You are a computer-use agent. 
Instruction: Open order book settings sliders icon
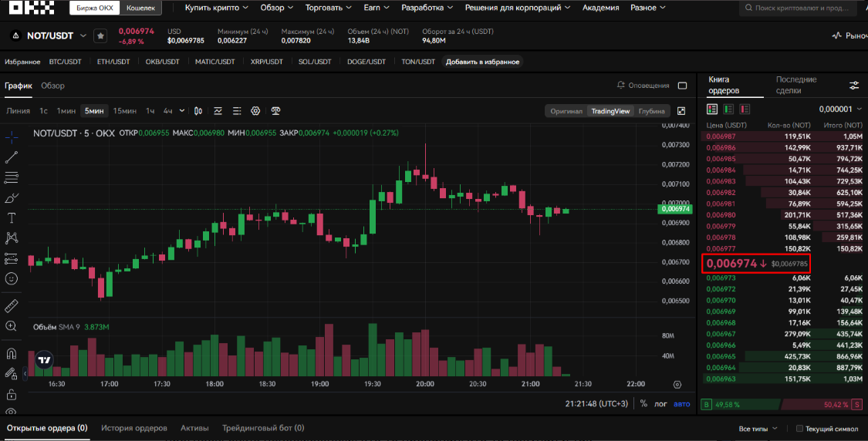click(854, 86)
